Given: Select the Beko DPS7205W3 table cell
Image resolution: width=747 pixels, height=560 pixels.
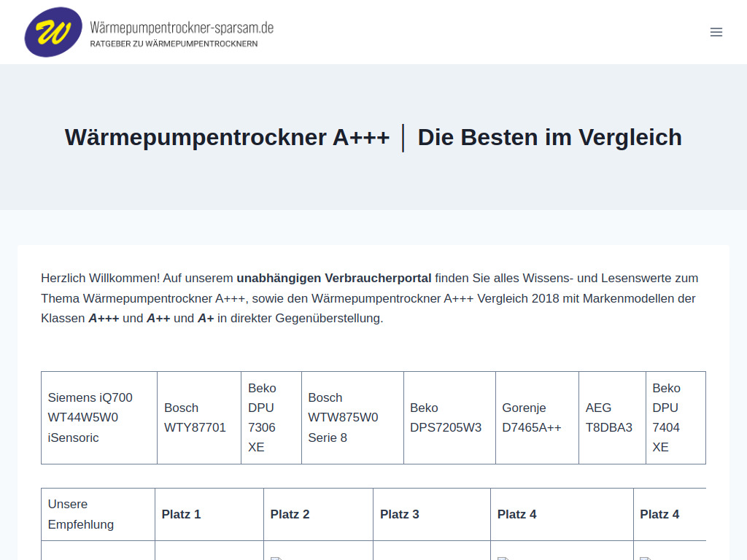Looking at the screenshot, I should (x=449, y=418).
